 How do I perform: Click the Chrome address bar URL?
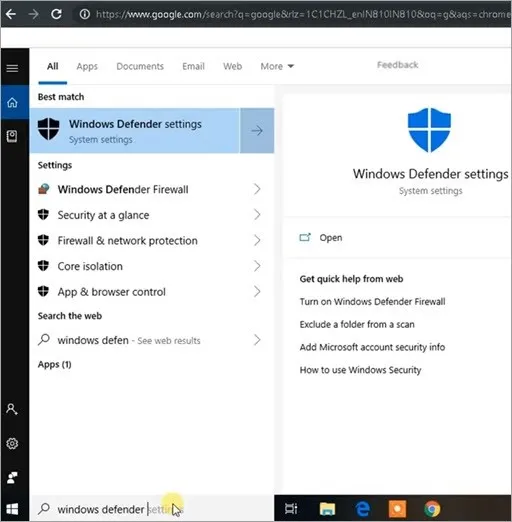302,14
